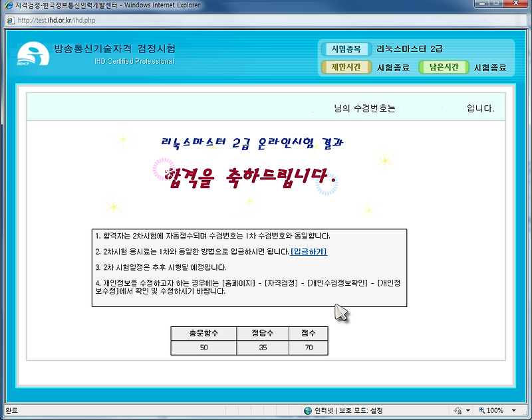Image resolution: width=532 pixels, height=420 pixels.
Task: Click the 완료 status text
Action: point(11,411)
